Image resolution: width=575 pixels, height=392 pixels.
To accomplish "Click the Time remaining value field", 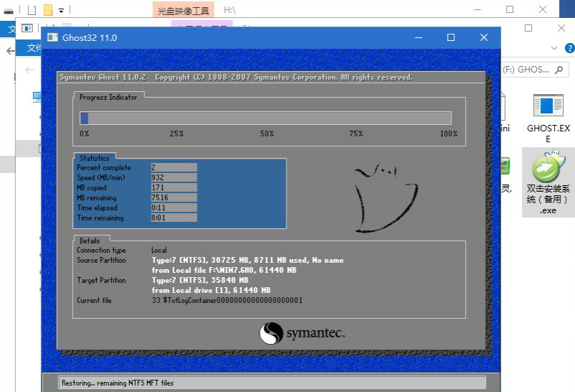I will [174, 218].
